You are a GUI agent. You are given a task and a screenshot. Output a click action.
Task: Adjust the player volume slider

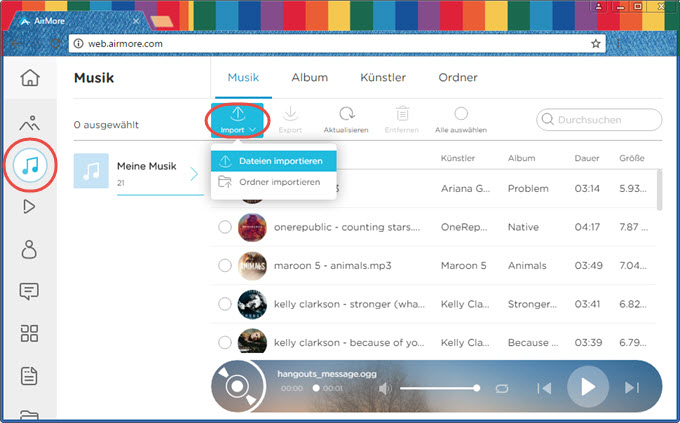pyautogui.click(x=438, y=388)
